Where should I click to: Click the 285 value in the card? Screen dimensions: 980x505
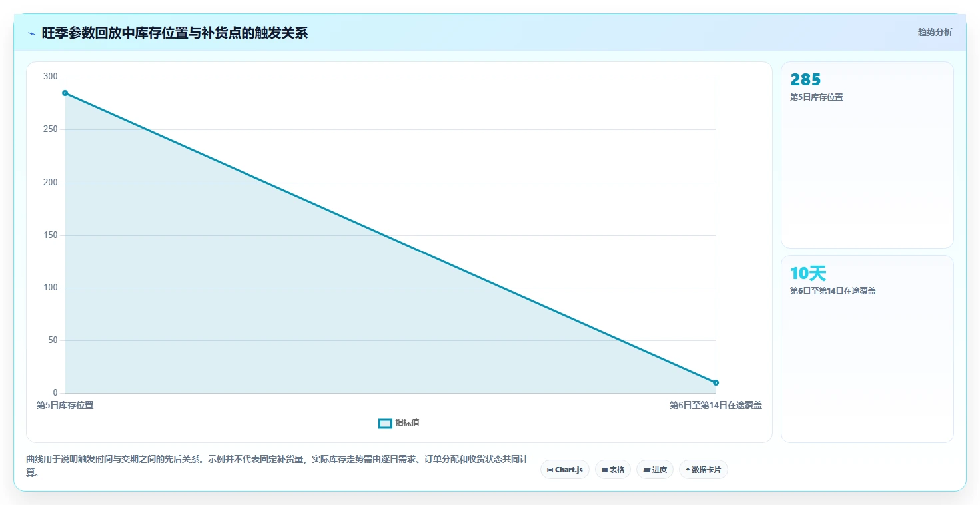pos(805,80)
